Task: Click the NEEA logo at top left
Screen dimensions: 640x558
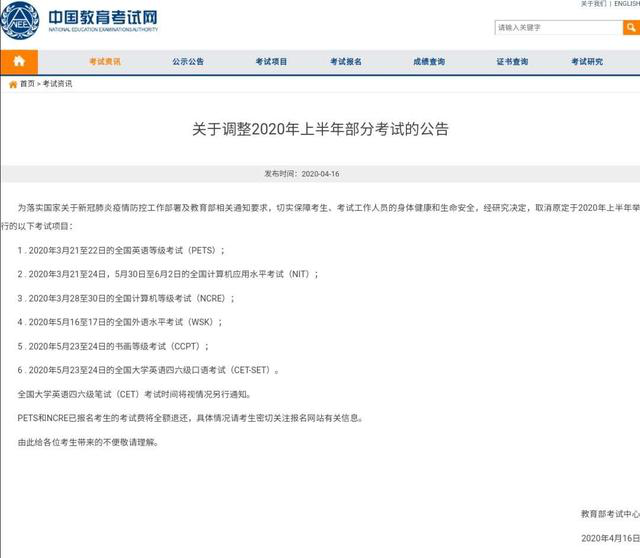Action: [21, 21]
